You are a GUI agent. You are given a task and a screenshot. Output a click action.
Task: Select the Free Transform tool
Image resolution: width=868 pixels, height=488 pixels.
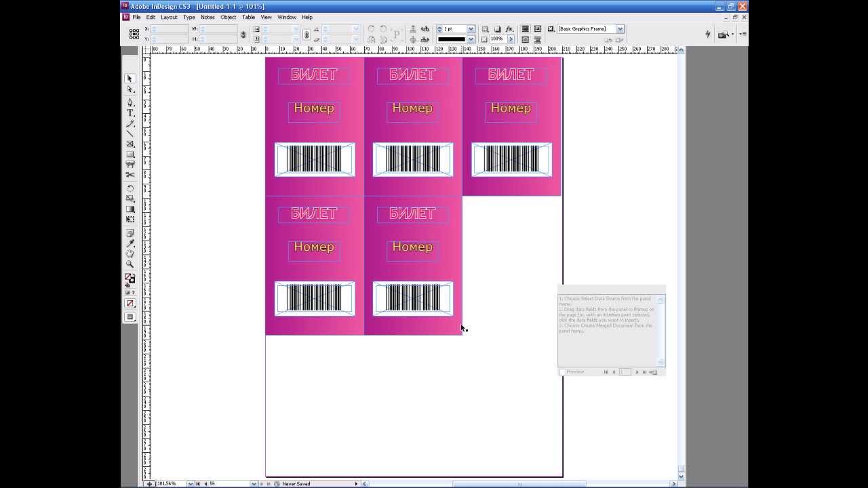(130, 219)
